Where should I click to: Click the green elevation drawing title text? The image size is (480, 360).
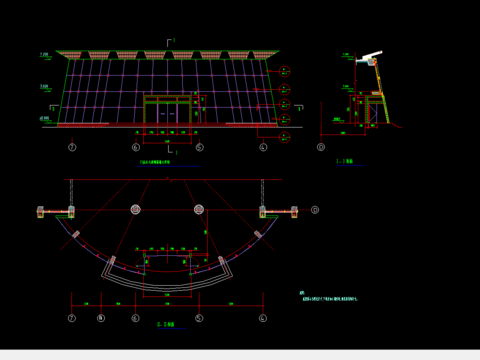[155, 162]
